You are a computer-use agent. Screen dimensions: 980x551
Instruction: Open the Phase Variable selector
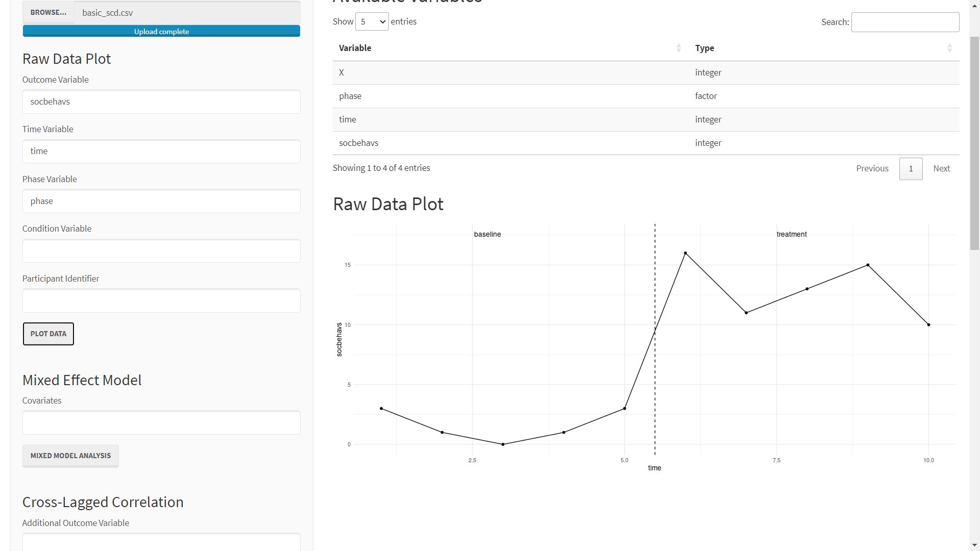tap(161, 201)
